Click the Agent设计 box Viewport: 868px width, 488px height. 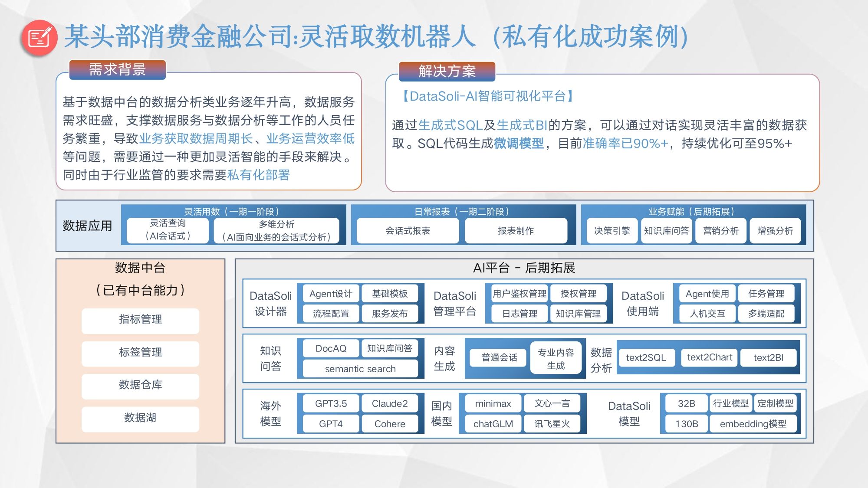coord(331,294)
